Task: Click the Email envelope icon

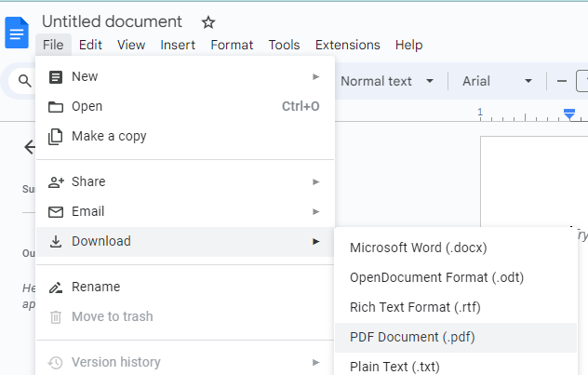Action: (56, 212)
